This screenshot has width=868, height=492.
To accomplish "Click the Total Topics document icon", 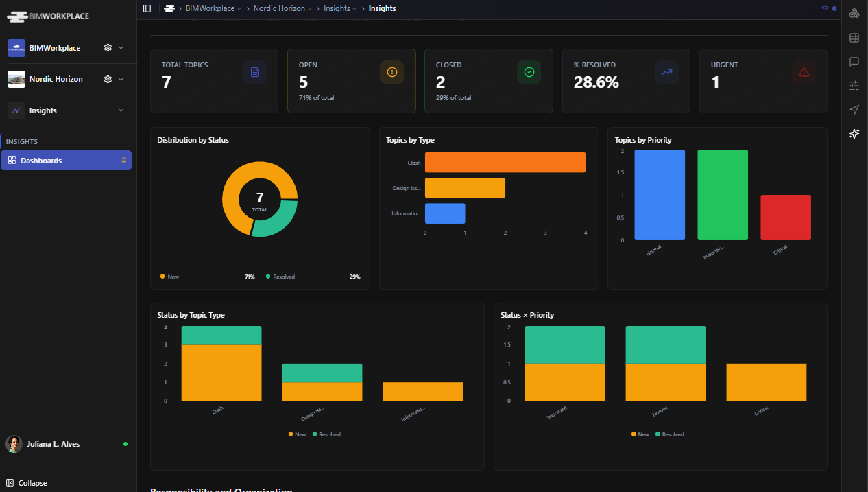I will [255, 72].
